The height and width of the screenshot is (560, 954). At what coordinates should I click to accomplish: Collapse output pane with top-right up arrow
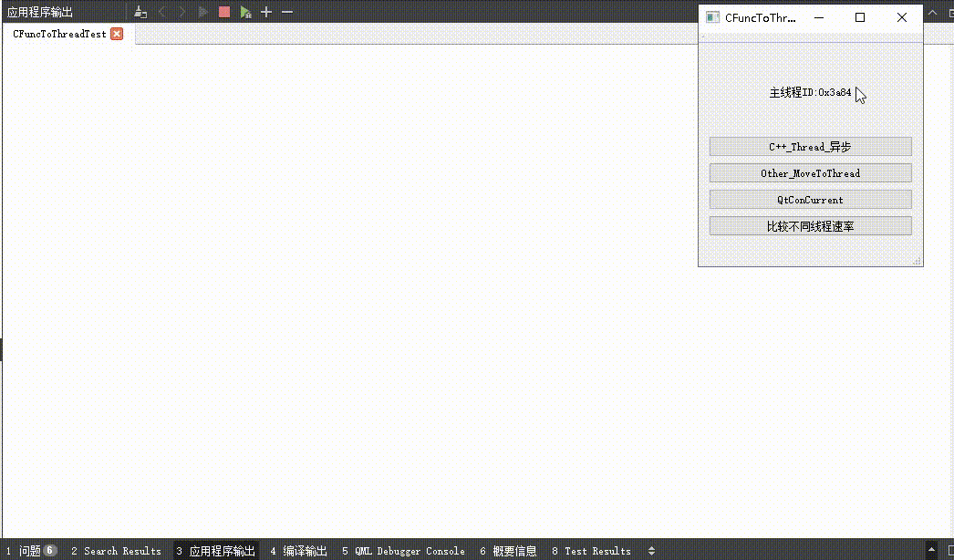point(933,12)
